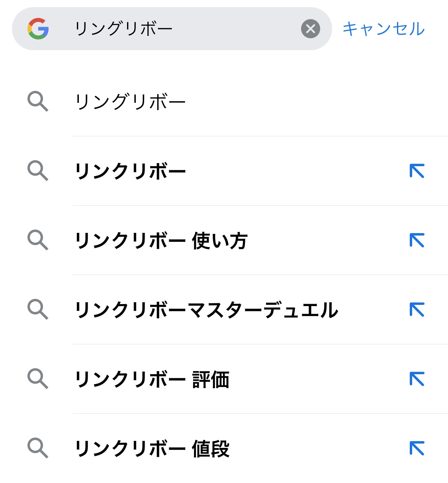Click magnifier icon beside リンクリボーマスターデュエル
The width and height of the screenshot is (448, 483).
coord(38,309)
